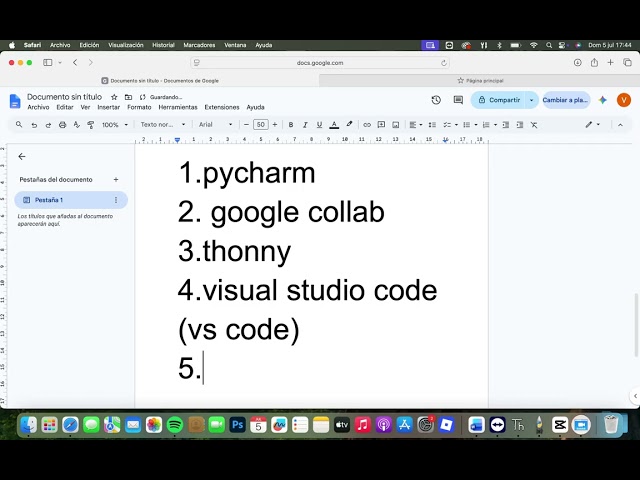640x480 pixels.
Task: Open the Archivo menu in Docs
Action: (38, 107)
